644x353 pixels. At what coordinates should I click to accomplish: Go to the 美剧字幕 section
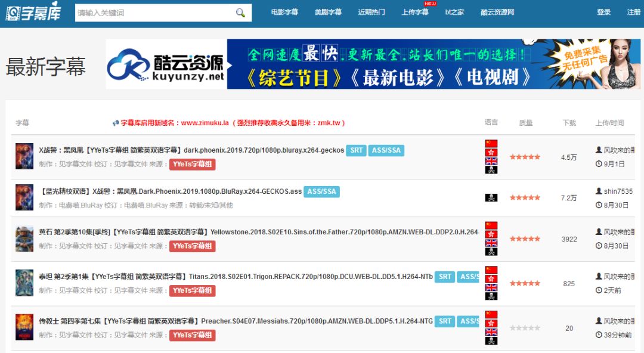(x=328, y=12)
